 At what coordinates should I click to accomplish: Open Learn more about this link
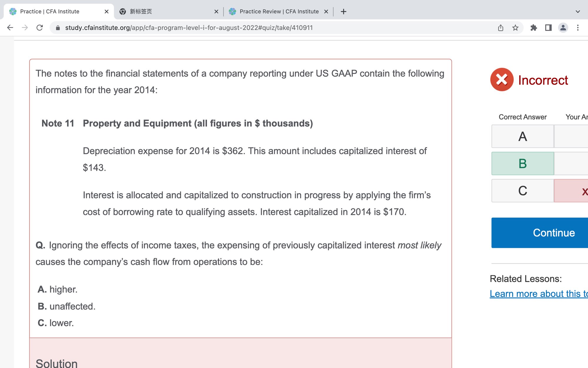click(x=539, y=294)
